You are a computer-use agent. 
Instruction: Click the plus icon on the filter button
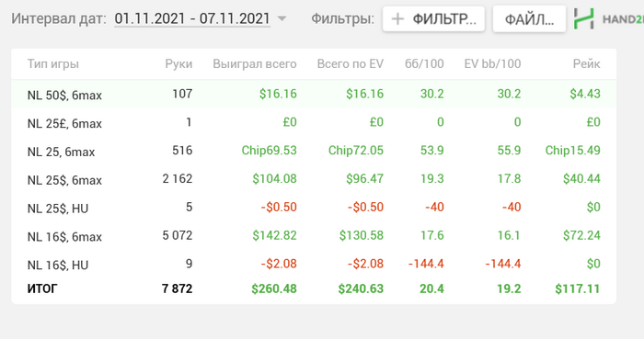click(x=397, y=19)
